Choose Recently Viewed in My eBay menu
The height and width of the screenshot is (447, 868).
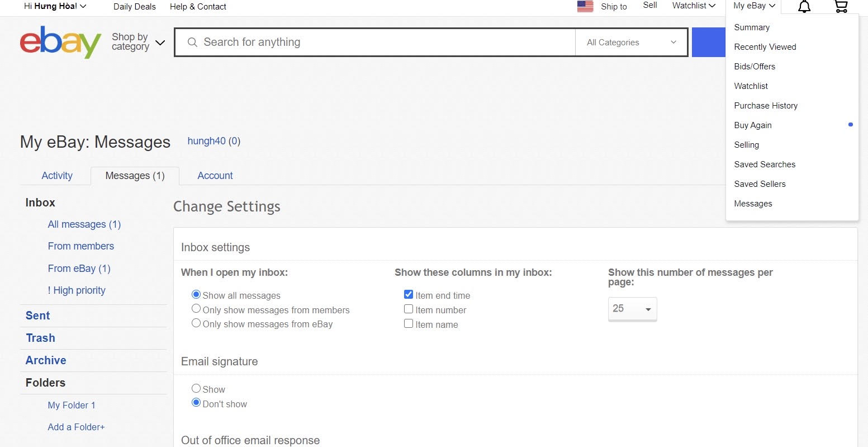pos(765,47)
